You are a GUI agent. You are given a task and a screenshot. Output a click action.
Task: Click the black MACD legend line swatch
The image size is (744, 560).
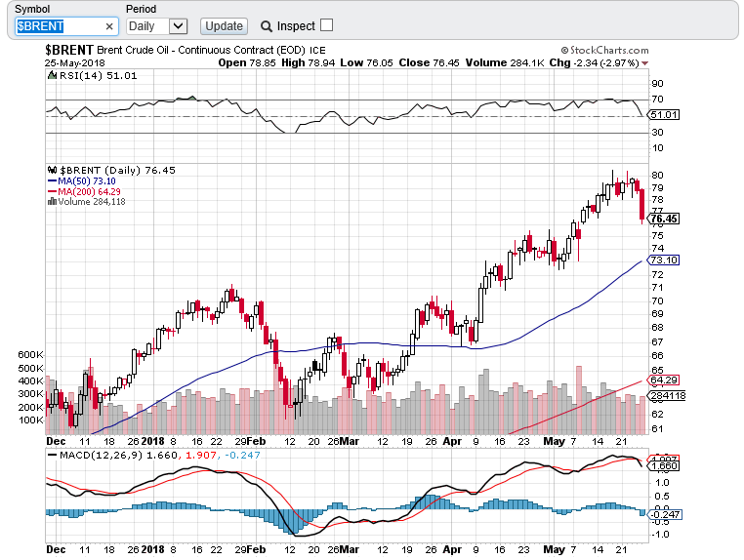coord(52,456)
